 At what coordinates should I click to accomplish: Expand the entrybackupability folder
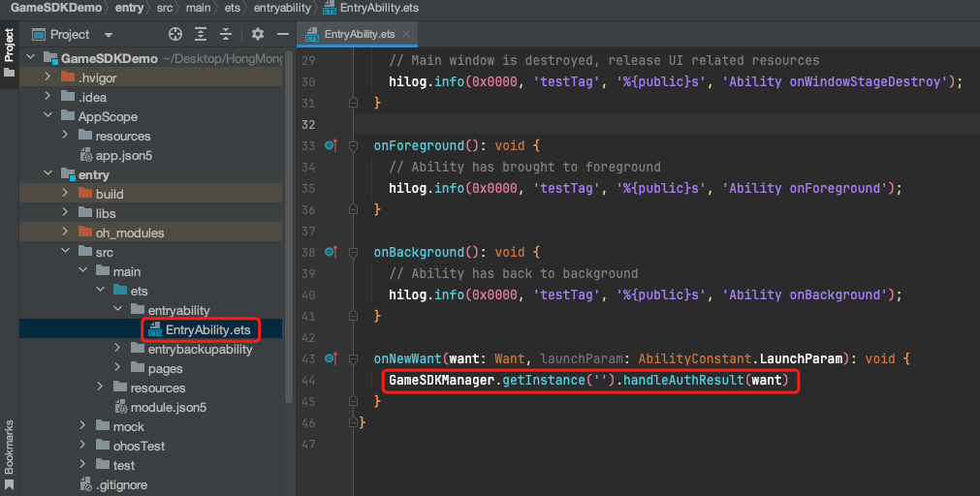point(118,349)
